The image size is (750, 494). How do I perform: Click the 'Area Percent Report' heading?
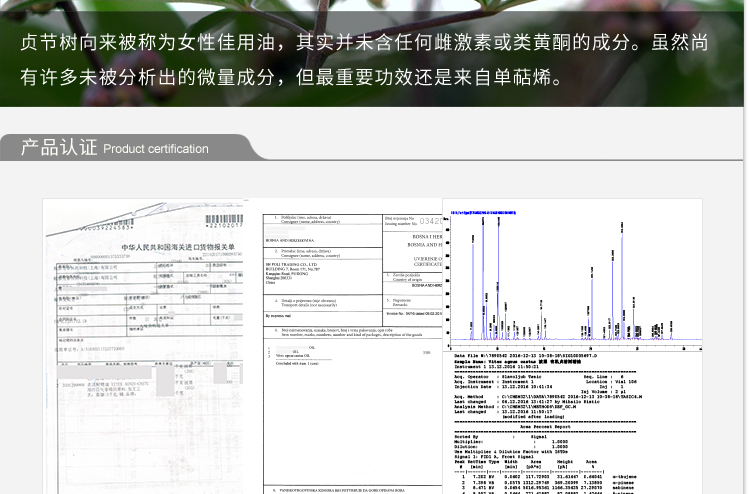click(545, 427)
